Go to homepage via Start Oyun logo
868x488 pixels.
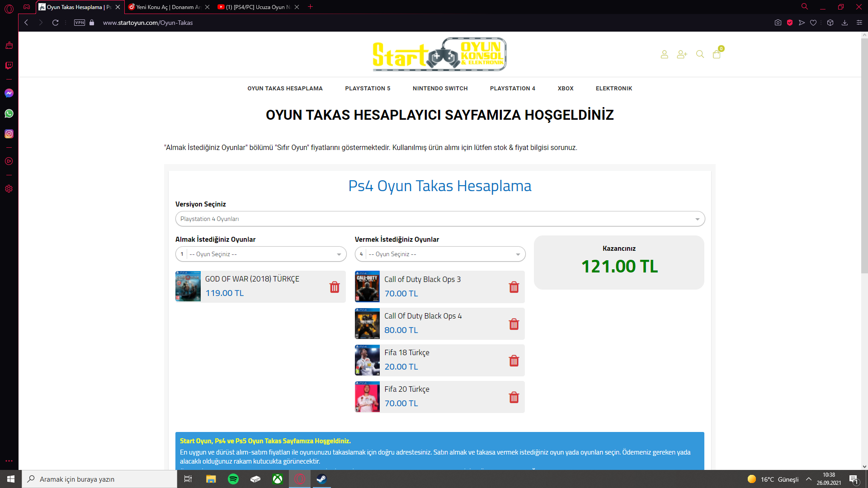tap(439, 54)
